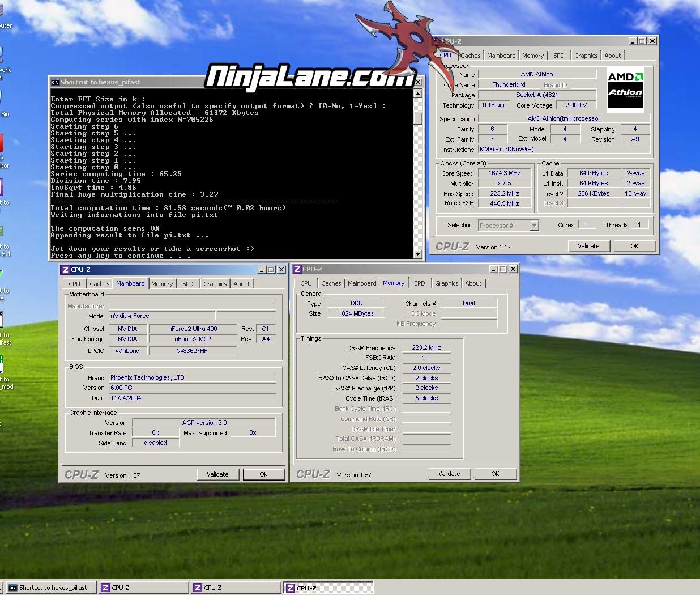The image size is (700, 595).
Task: Click the Rated FSB 446.5 MHz value
Action: tap(505, 203)
